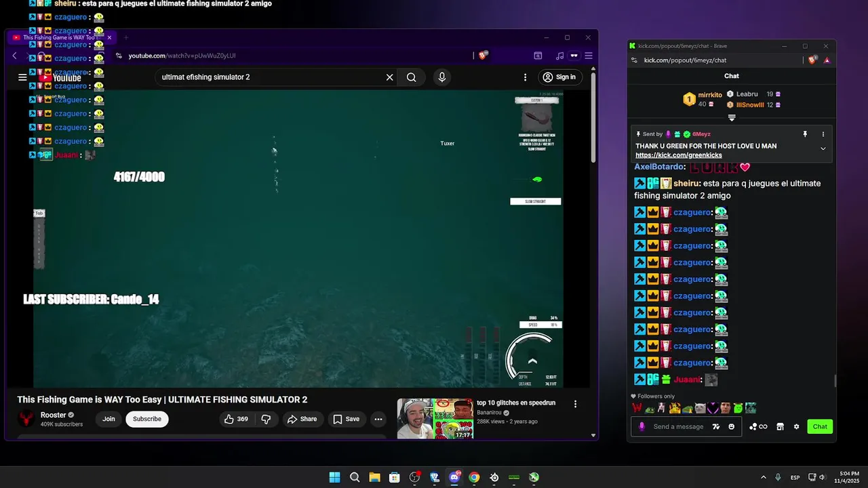Viewport: 868px width, 488px height.
Task: Start YouTube voice search with microphone
Action: (x=442, y=77)
